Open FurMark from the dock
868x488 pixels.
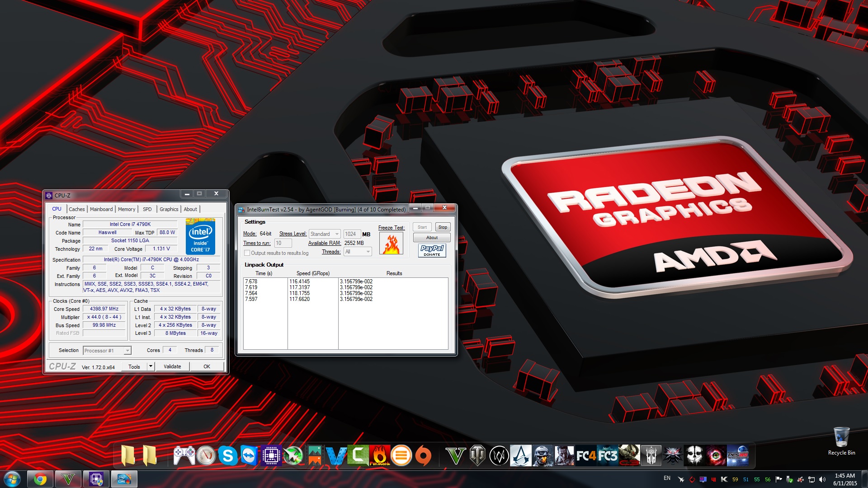click(x=380, y=455)
